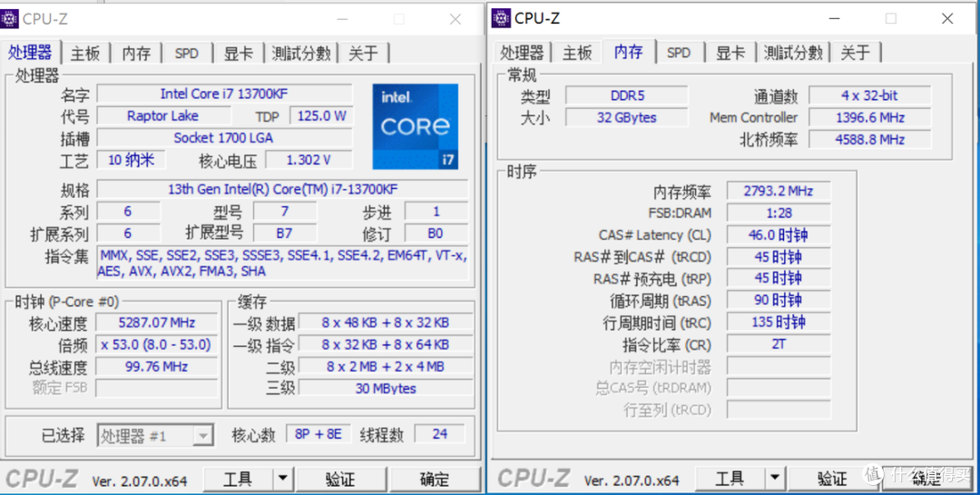Click the channel value 4 x 32-bit
980x495 pixels.
coord(870,95)
